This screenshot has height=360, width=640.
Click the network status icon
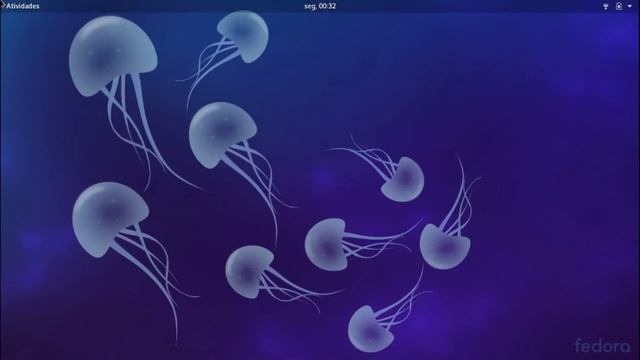tap(606, 6)
